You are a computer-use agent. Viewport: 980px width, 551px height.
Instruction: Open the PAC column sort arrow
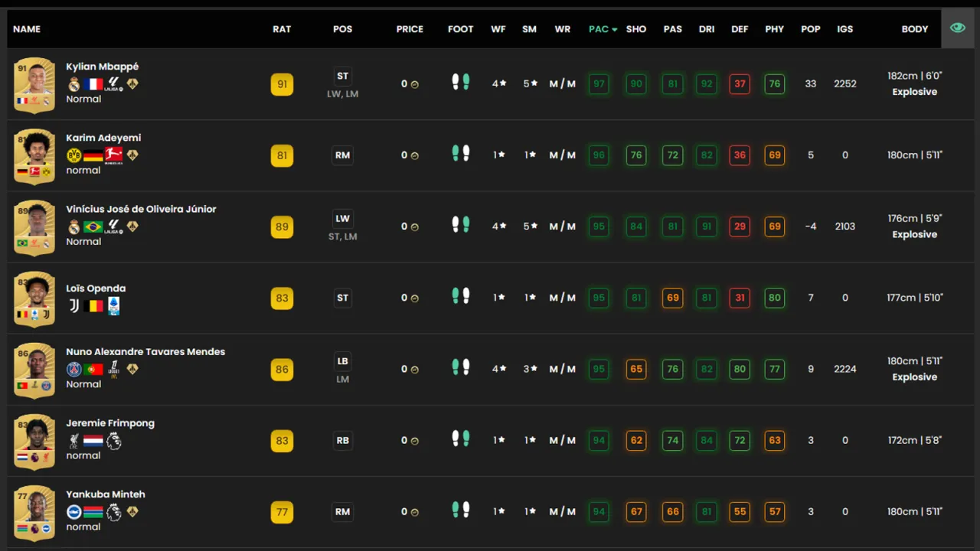coord(614,30)
